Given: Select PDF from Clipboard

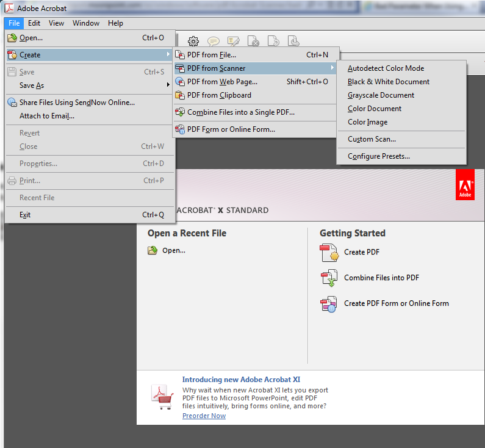Looking at the screenshot, I should (x=255, y=95).
